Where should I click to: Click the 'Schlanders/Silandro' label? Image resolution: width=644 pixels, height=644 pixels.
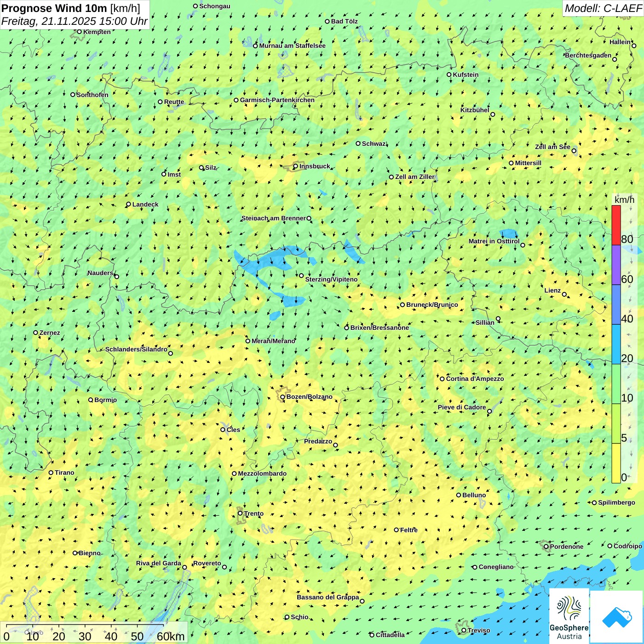(x=136, y=349)
